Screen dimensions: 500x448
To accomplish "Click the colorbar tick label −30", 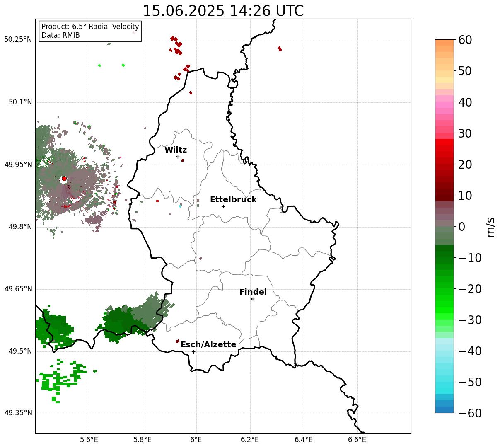I will pyautogui.click(x=470, y=320).
